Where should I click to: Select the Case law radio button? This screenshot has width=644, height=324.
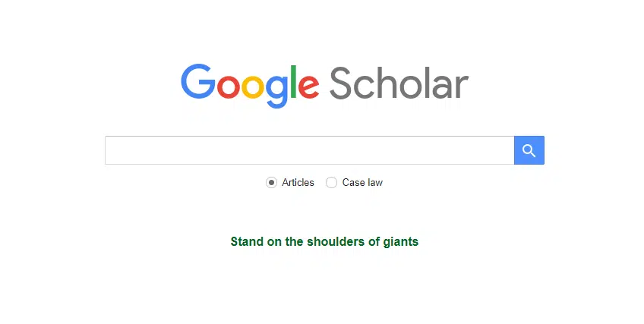331,183
